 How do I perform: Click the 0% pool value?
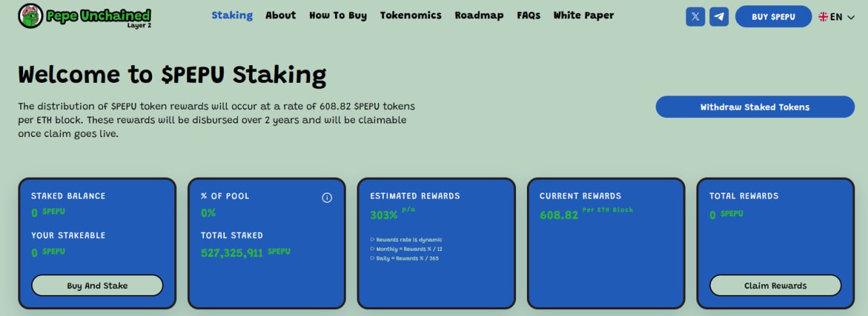pyautogui.click(x=208, y=213)
